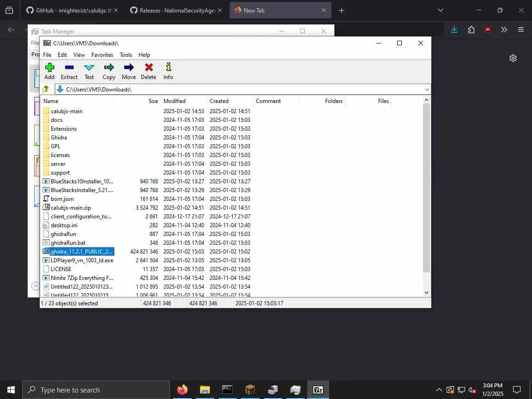The image size is (532, 399).
Task: Select the desktop.ini file
Action: point(64,225)
